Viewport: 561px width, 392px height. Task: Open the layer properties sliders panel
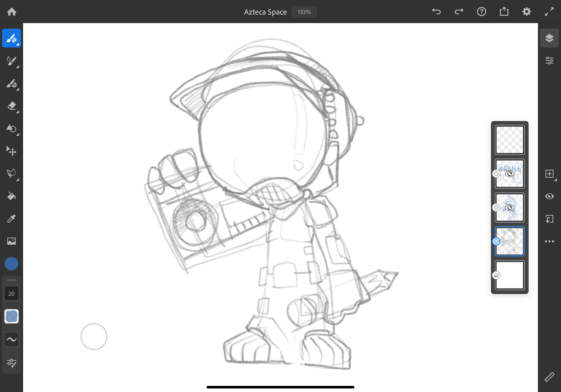pos(549,61)
